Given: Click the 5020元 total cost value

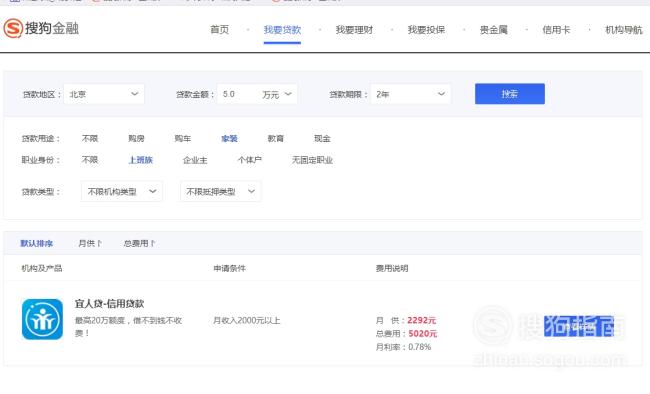Looking at the screenshot, I should (423, 333).
